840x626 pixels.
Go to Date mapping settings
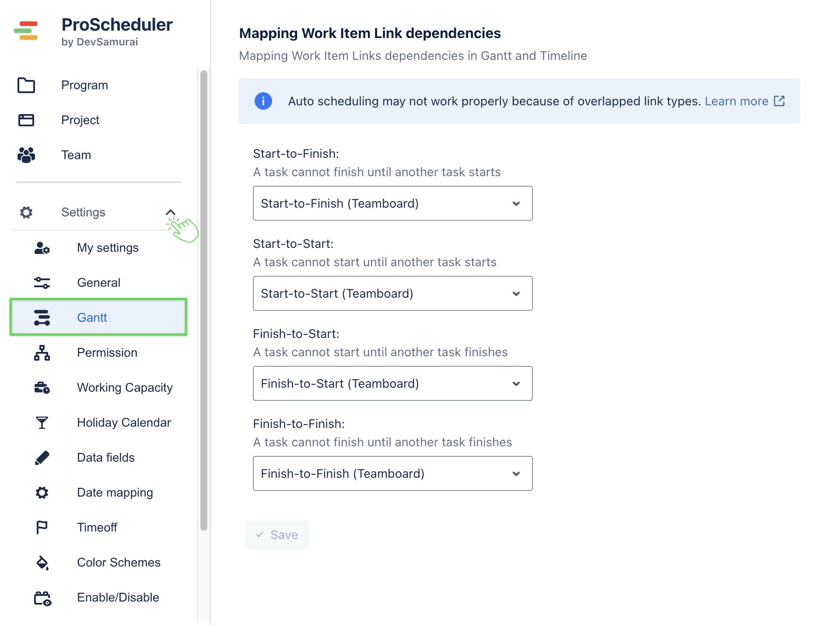[x=115, y=493]
